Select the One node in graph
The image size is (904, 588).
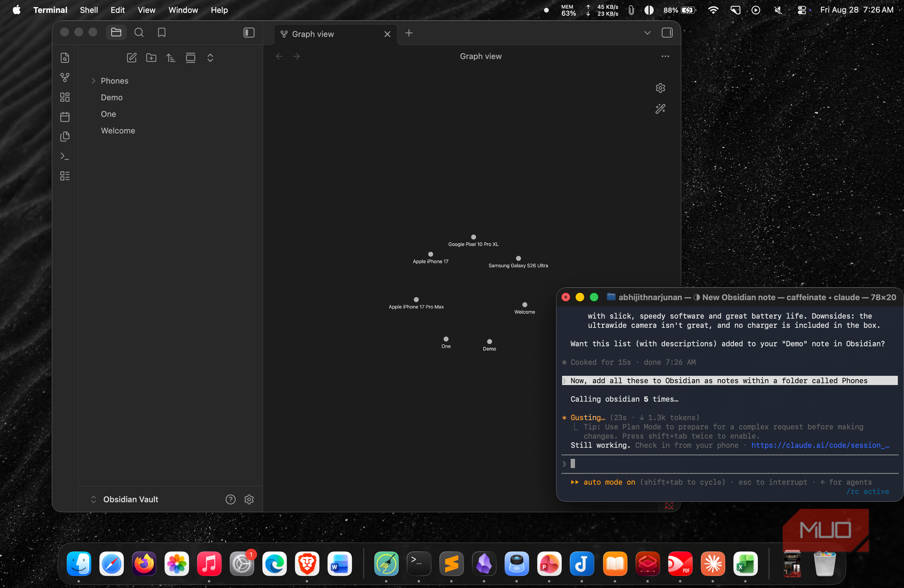(446, 339)
